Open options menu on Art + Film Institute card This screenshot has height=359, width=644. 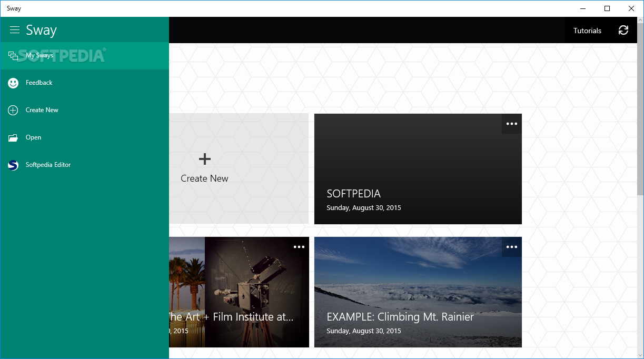coord(299,247)
